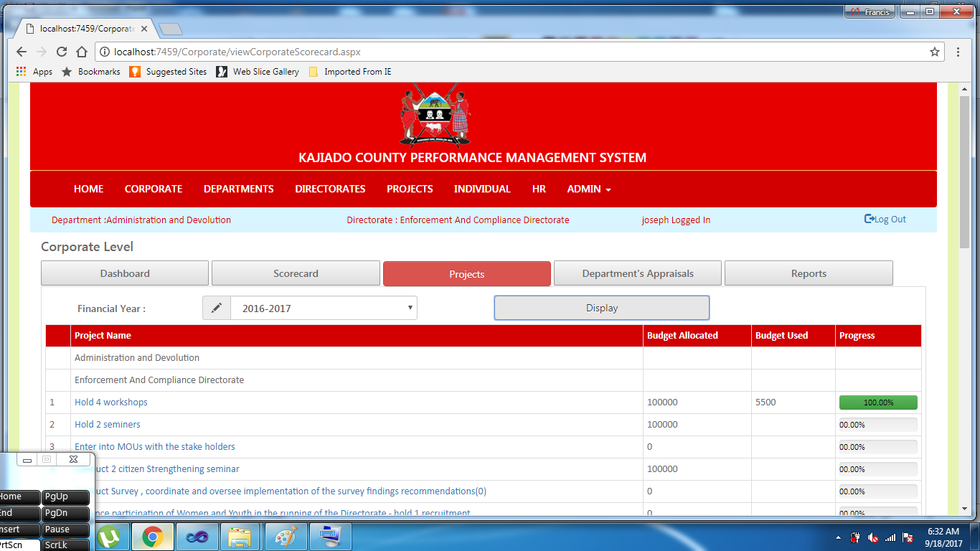Launch Paint from the taskbar
Screen dimensions: 980x551
pyautogui.click(x=286, y=537)
